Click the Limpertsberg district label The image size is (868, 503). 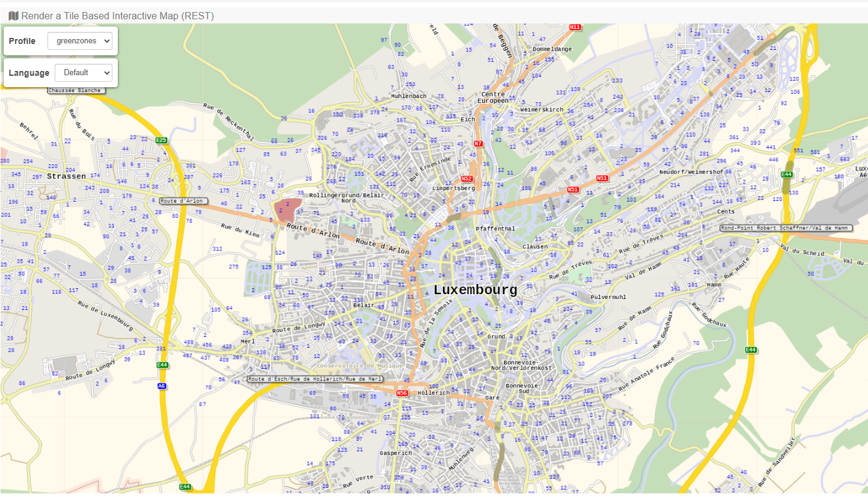pos(454,188)
